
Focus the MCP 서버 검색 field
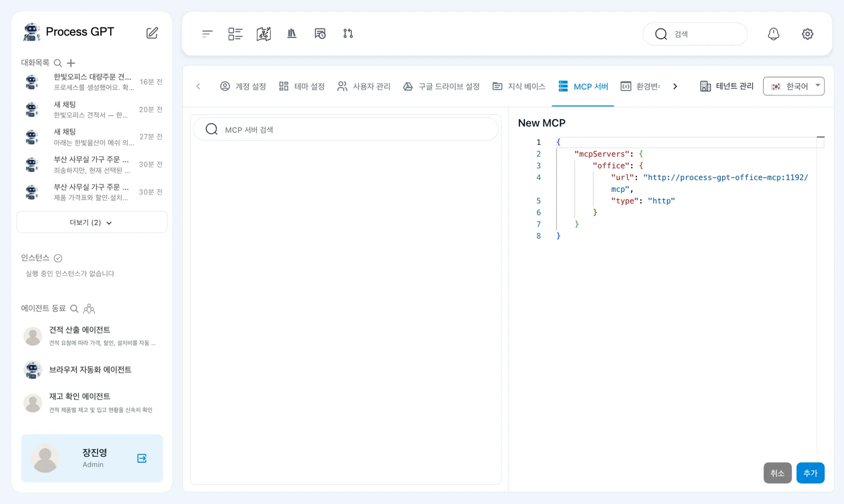click(346, 129)
